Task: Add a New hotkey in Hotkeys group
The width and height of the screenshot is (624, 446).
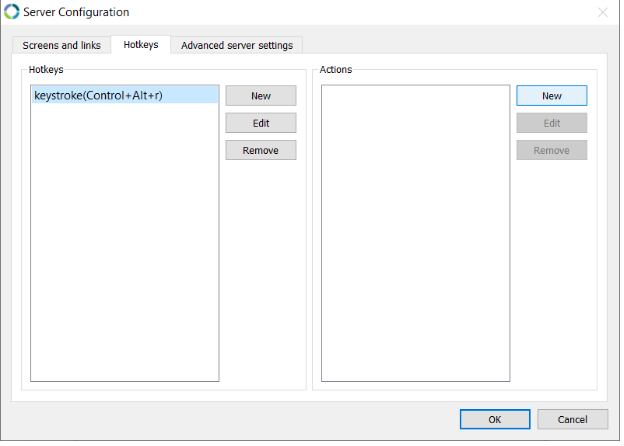Action: 261,96
